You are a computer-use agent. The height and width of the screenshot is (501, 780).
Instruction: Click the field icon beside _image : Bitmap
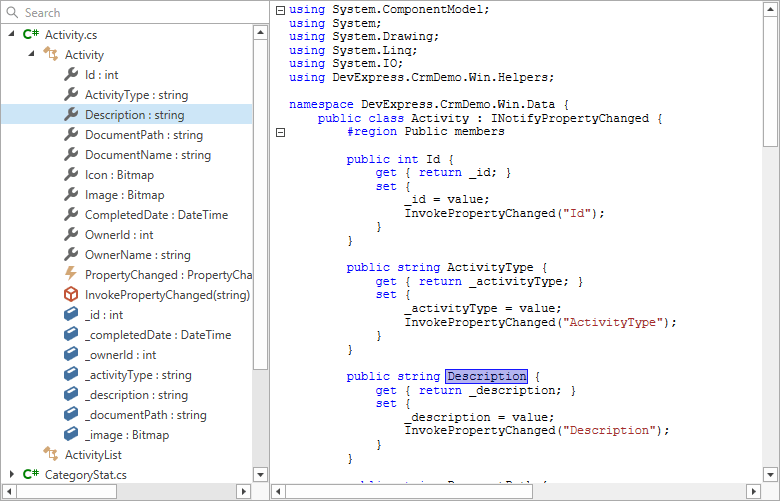click(x=71, y=434)
